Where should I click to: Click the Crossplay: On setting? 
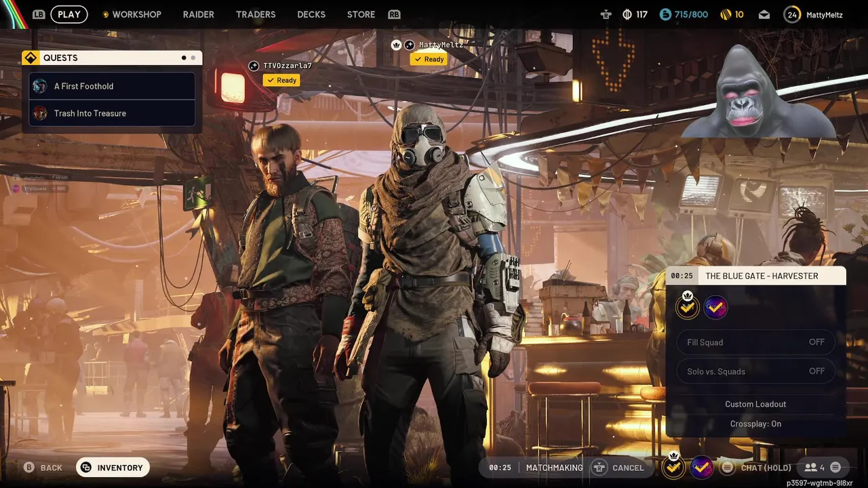click(x=755, y=424)
